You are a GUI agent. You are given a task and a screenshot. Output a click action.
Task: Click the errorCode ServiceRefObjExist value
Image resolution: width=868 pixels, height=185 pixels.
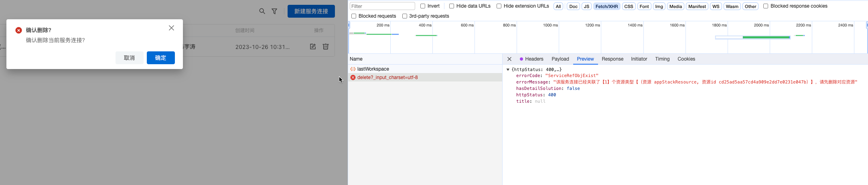pyautogui.click(x=572, y=75)
